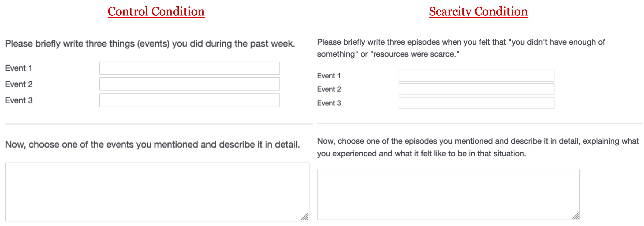Click the Event 3 label under Scarcity Condition

point(329,103)
